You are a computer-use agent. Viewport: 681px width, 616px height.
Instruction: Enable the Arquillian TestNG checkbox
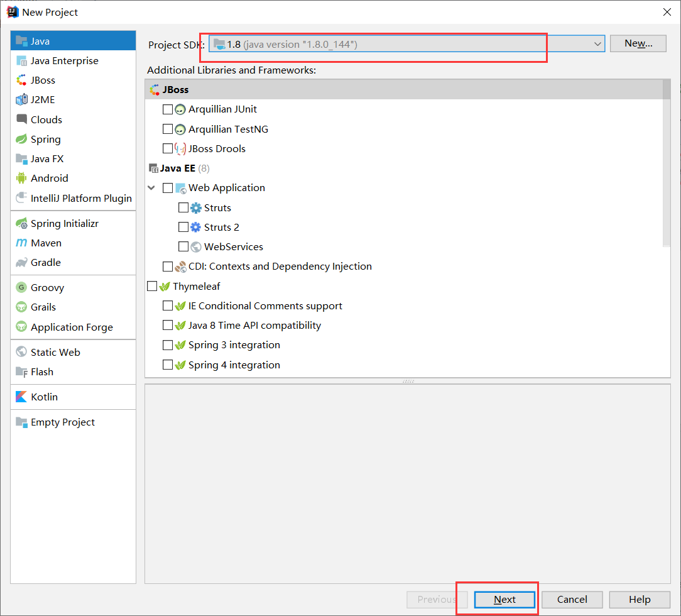pos(168,129)
